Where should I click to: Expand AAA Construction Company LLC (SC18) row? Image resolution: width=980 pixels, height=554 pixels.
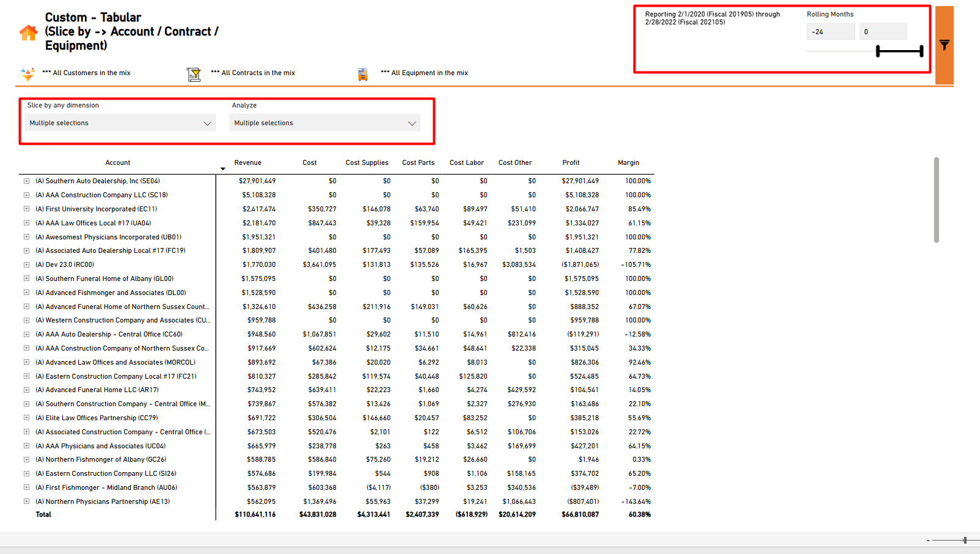point(27,195)
